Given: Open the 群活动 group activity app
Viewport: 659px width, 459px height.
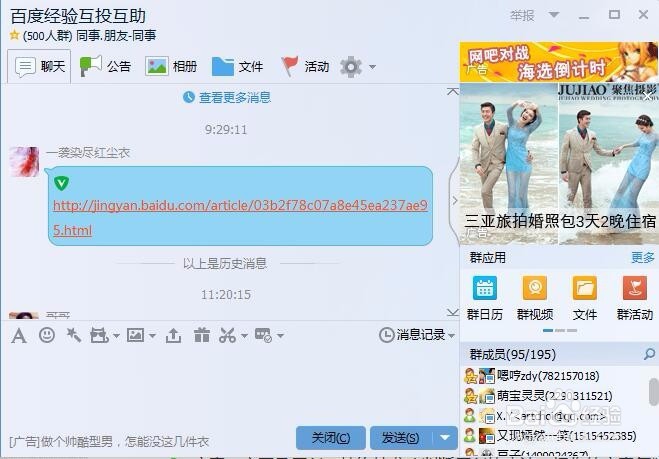Looking at the screenshot, I should point(635,288).
